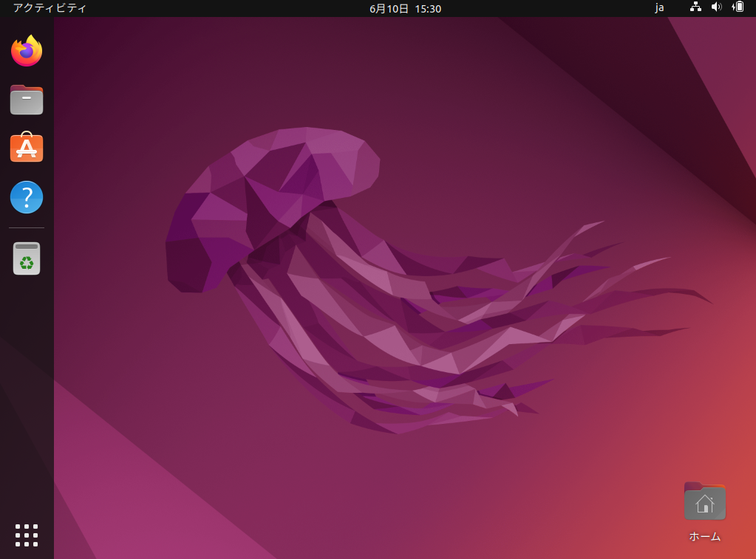Screen dimensions: 756x559
Task: Click the ホーム label under home folder
Action: click(705, 536)
